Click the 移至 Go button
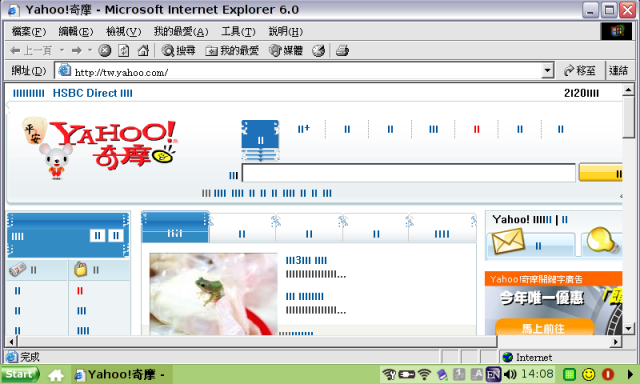Viewport: 640px width, 384px height. 579,71
